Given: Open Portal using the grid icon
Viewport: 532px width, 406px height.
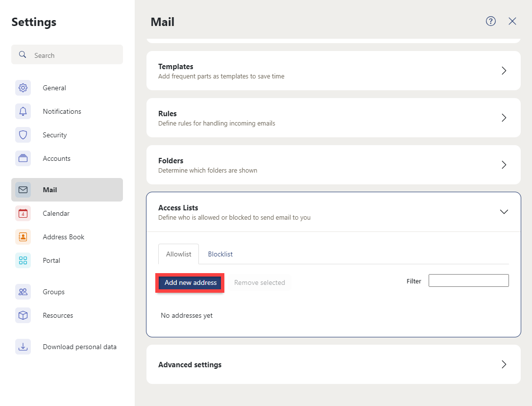Looking at the screenshot, I should [x=23, y=260].
